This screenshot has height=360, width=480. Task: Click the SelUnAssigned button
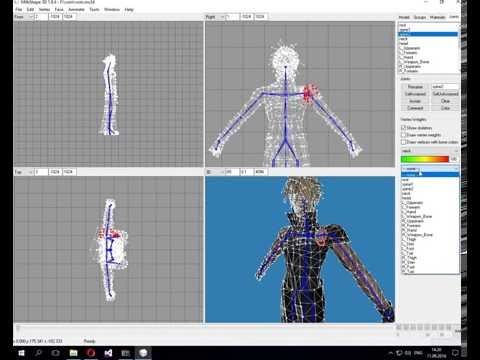(445, 94)
